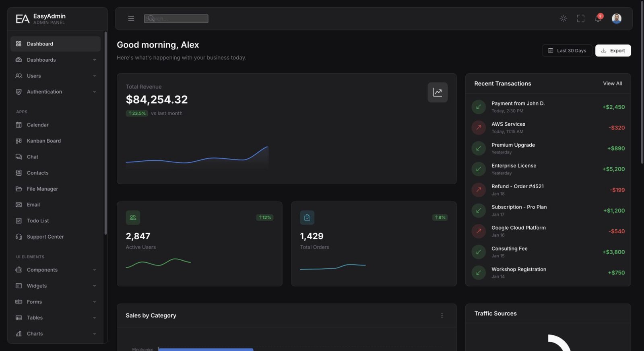This screenshot has height=351, width=644.
Task: Open the Sales by Category options menu
Action: [442, 316]
